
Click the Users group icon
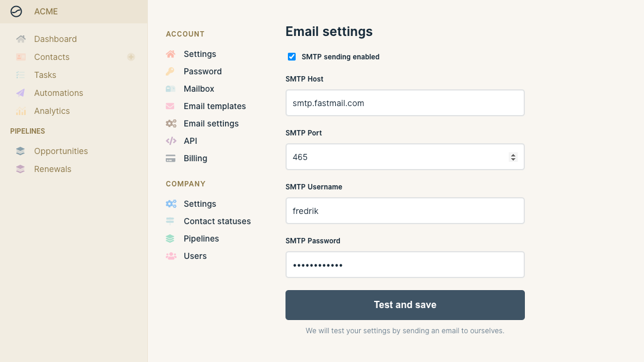(x=171, y=256)
